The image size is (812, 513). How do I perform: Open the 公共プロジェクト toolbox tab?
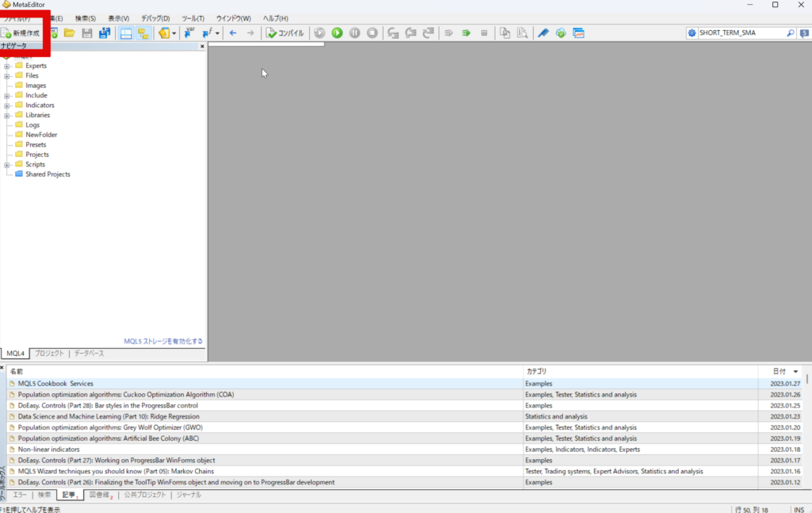tap(145, 495)
